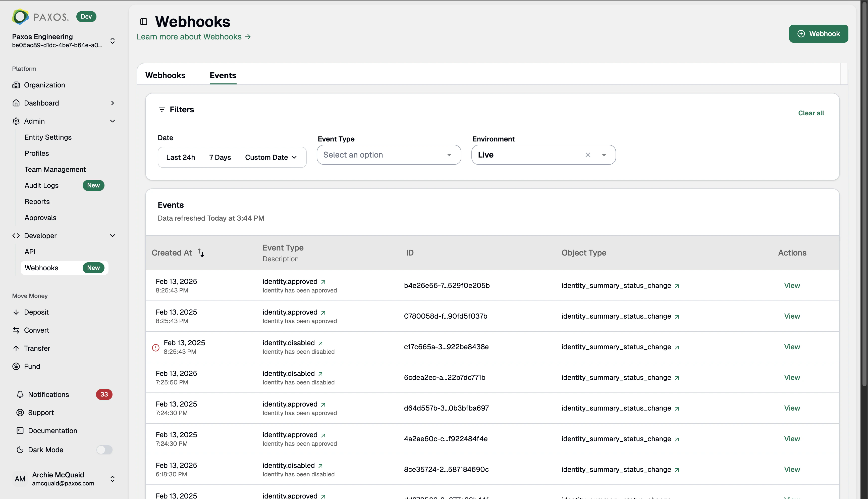Expand the Environment dropdown
This screenshot has width=868, height=499.
(604, 155)
